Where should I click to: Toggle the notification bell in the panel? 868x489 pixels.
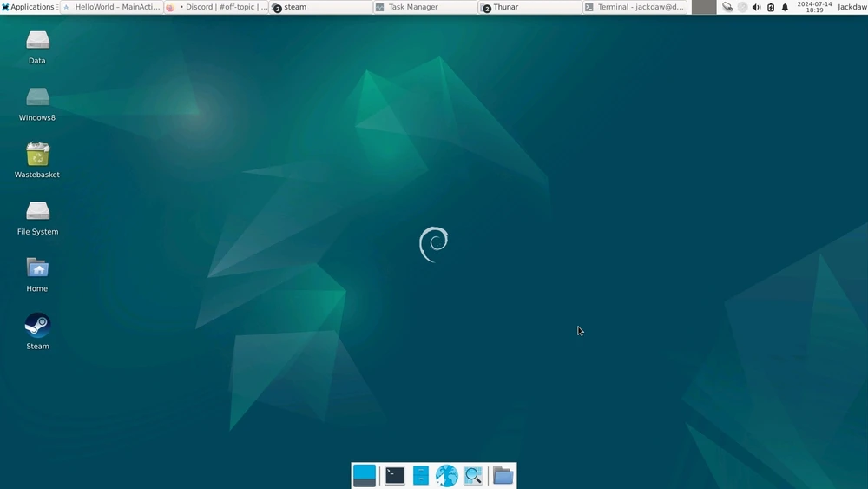coord(785,7)
